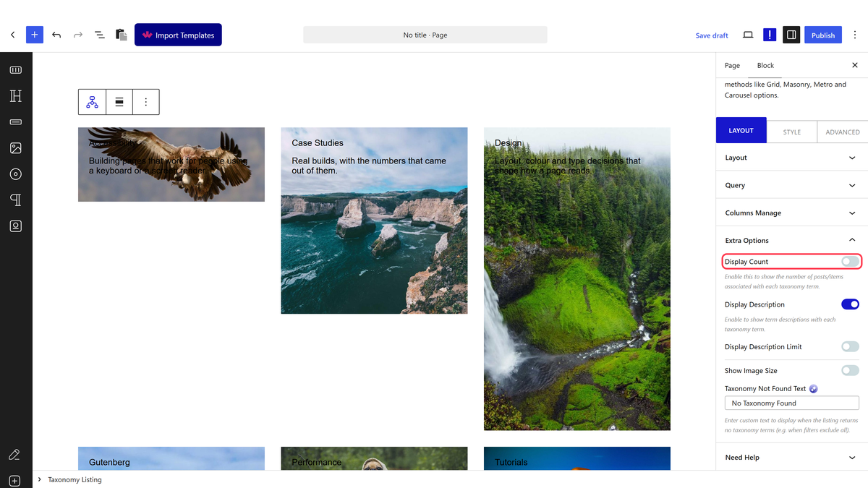Open the document overview list icon
Viewport: 868px width, 488px height.
click(x=100, y=35)
